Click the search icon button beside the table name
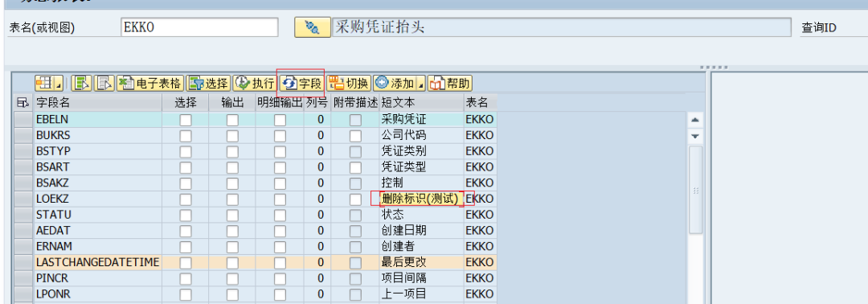This screenshot has width=868, height=304. 313,27
